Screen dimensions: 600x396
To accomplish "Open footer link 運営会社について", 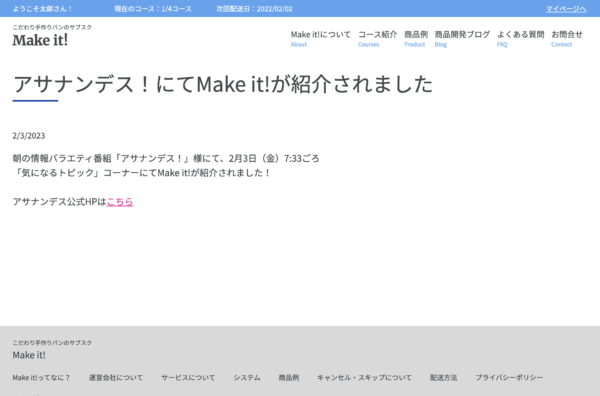I will [116, 378].
